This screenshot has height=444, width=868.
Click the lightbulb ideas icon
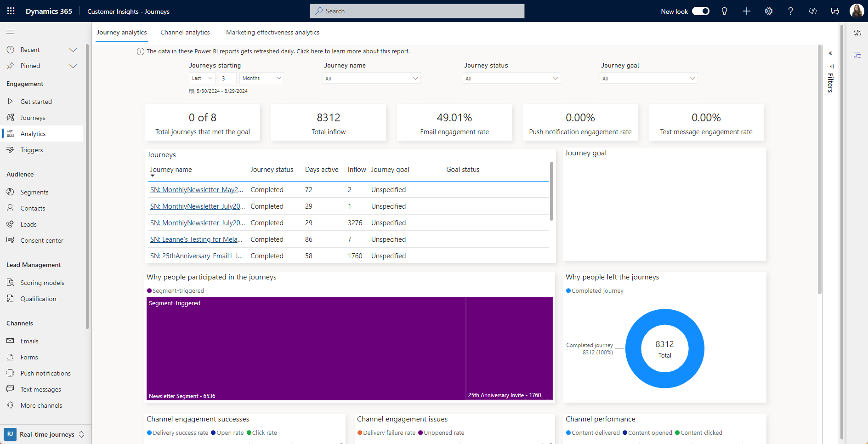click(x=725, y=11)
